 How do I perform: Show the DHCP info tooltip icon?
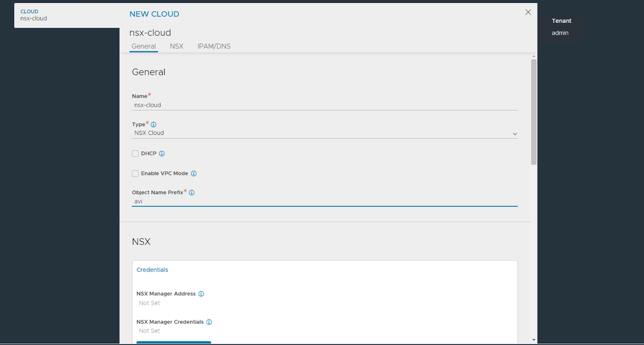pyautogui.click(x=162, y=154)
